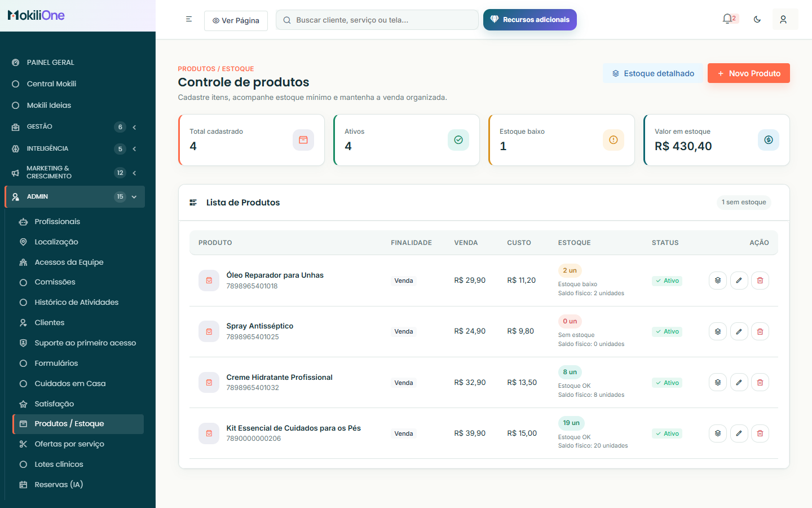Open stock layers for Óleo Reparador
812x508 pixels.
tap(718, 281)
